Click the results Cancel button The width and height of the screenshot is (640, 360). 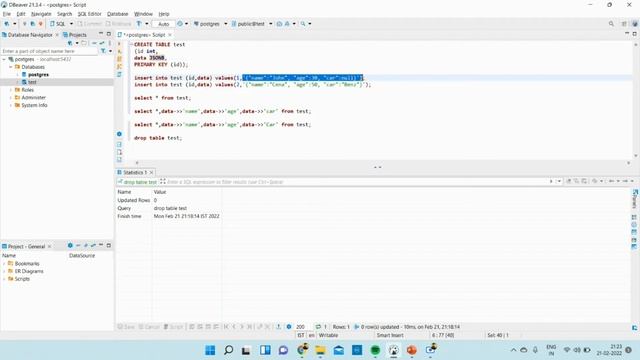coord(149,327)
